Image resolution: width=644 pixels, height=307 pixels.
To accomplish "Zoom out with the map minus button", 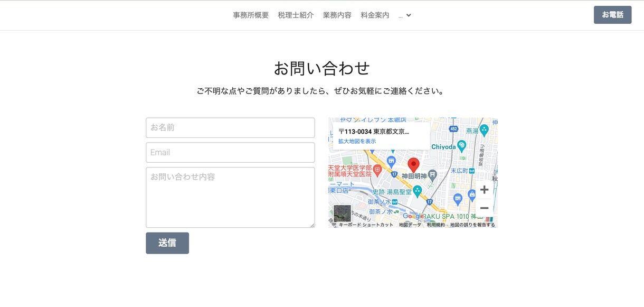I will tap(484, 208).
